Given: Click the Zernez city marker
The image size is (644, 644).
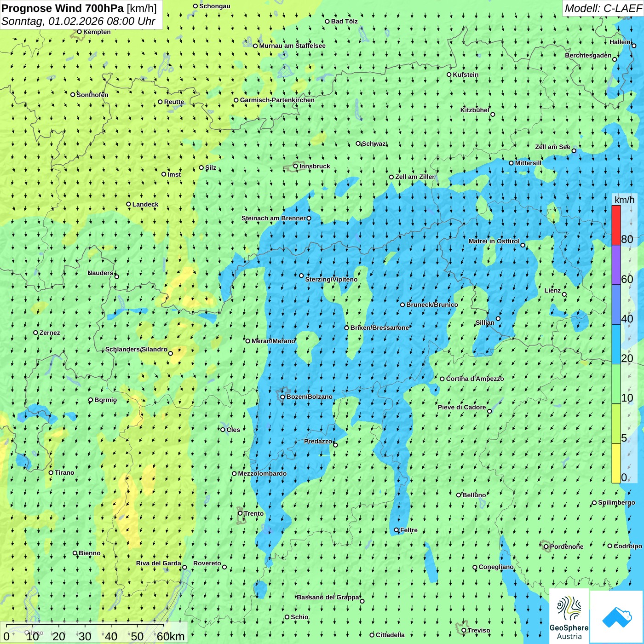Looking at the screenshot, I should [35, 333].
